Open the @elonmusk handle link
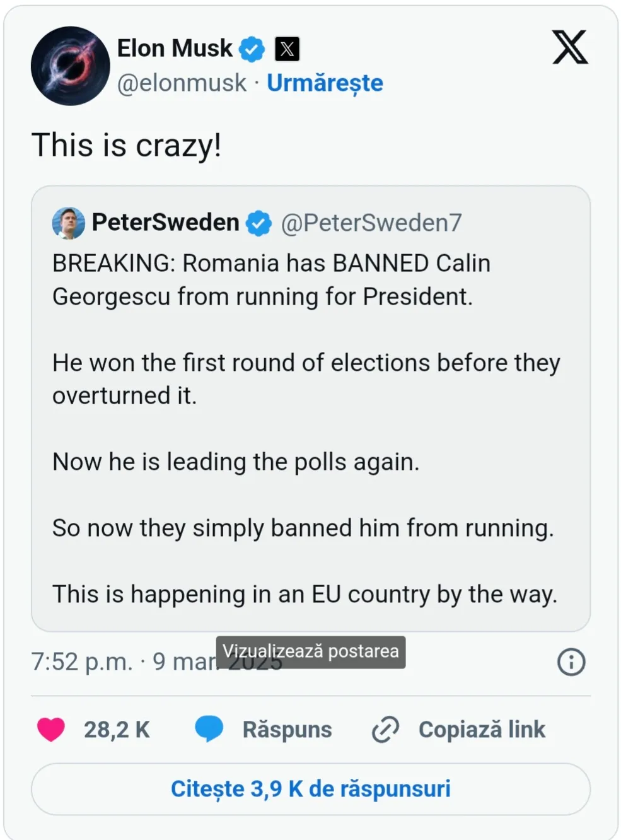The height and width of the screenshot is (840, 621). 182,83
